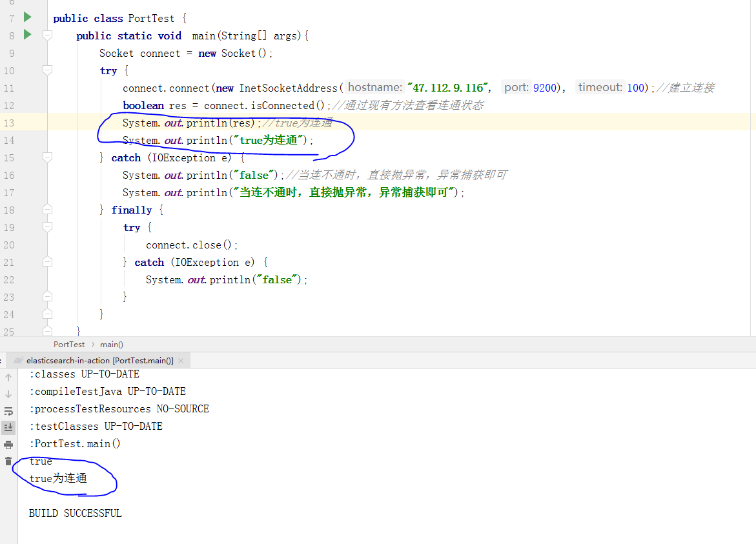Click the "true为连通" console output line
This screenshot has width=756, height=544.
click(58, 478)
